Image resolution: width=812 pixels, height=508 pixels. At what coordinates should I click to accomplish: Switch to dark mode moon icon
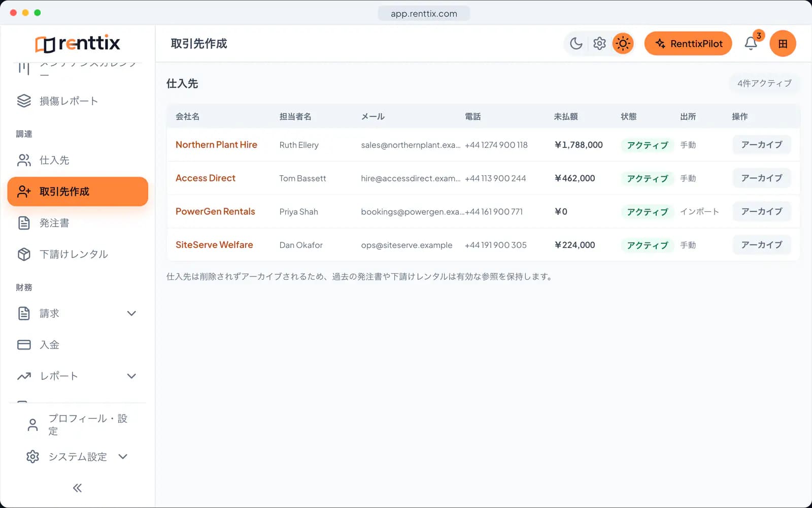(576, 44)
